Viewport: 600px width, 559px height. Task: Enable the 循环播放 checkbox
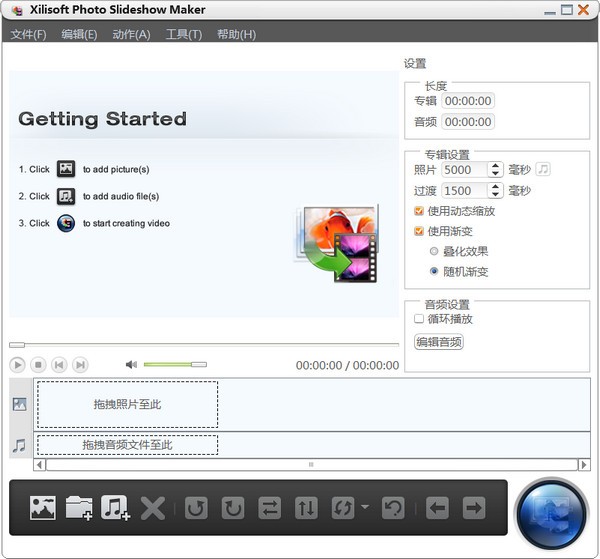pyautogui.click(x=419, y=319)
